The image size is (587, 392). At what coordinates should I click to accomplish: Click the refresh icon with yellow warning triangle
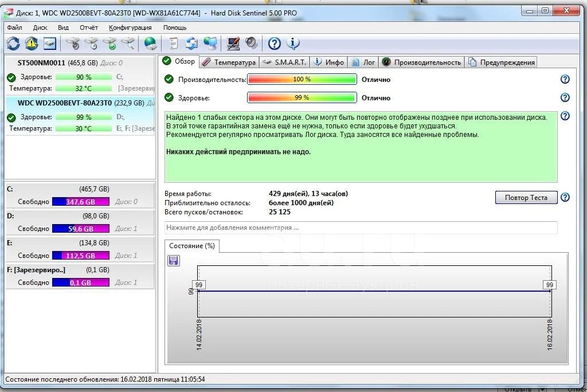32,44
